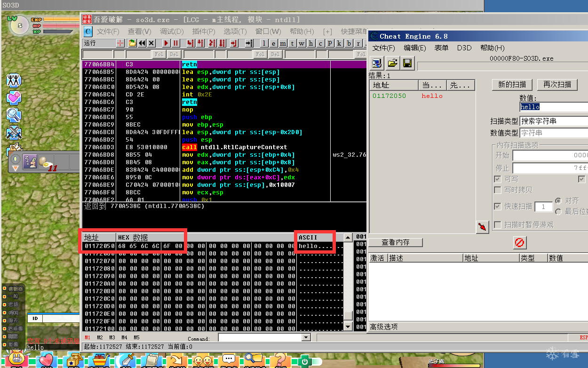Open the windows 'w' button
The image size is (588, 368).
(x=302, y=43)
